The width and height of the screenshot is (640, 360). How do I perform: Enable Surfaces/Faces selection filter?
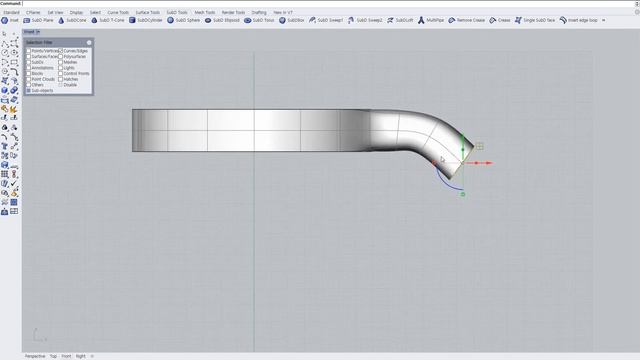tap(29, 57)
